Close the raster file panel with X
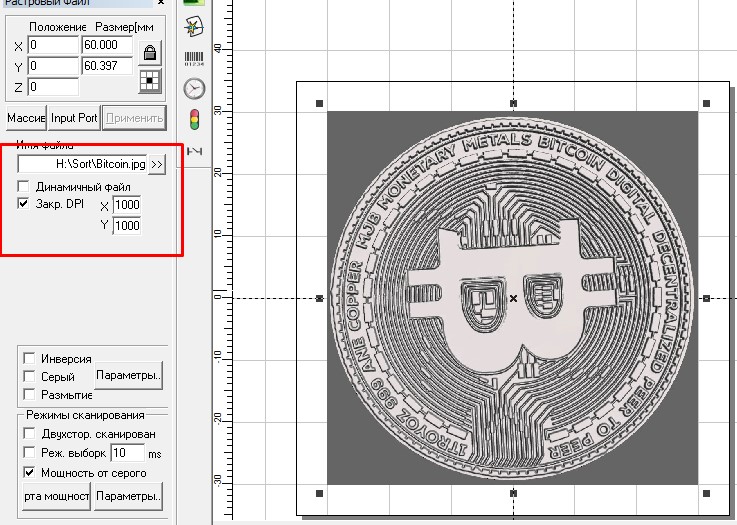This screenshot has width=737, height=525. coord(162,5)
